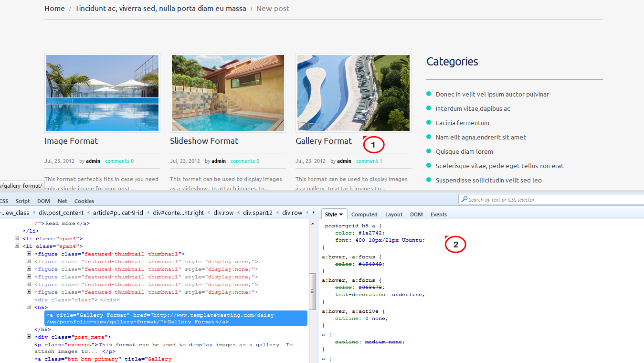
Task: Click the Read more text in HTML tree
Action: point(61,223)
